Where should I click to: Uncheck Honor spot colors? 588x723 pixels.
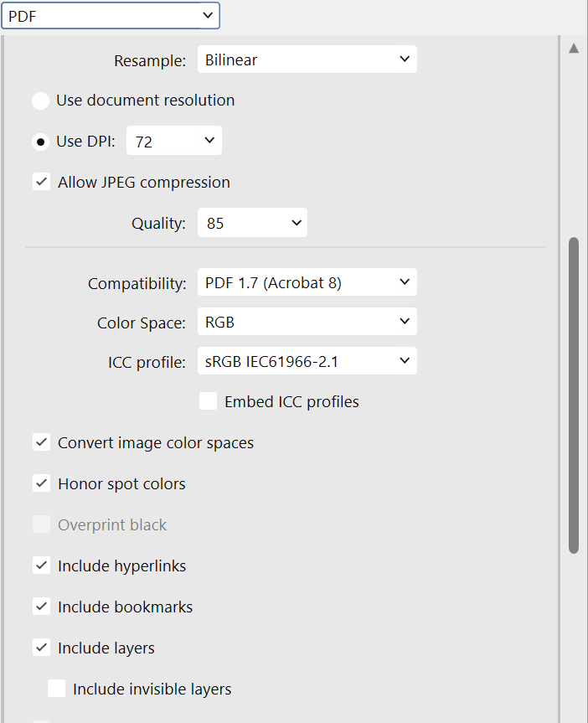[x=42, y=483]
